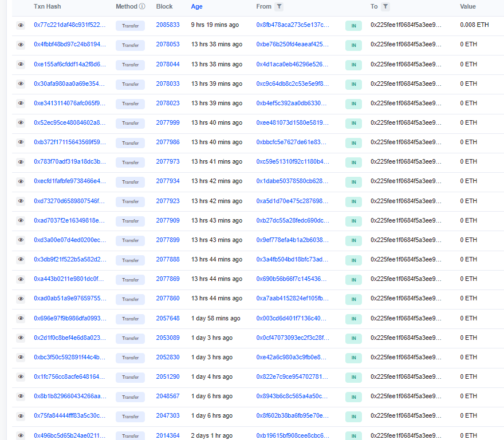Open transaction hash 0x783f70adf319a18dc3b

tap(70, 161)
